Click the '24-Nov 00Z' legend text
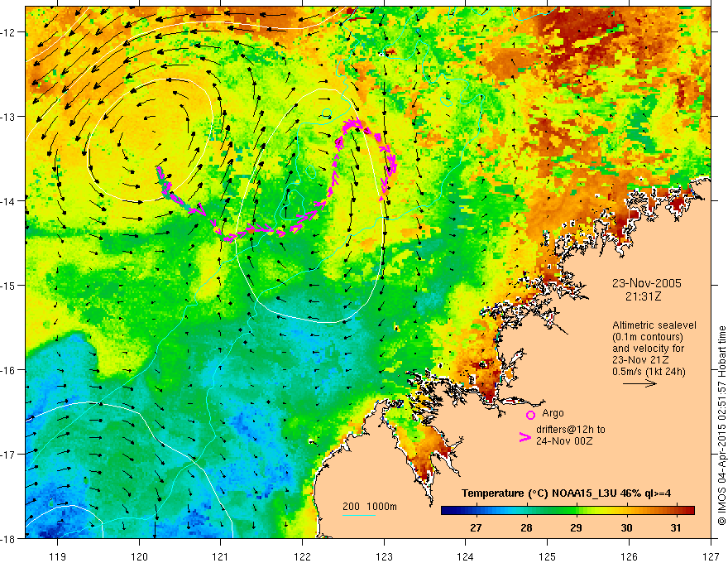 (x=564, y=441)
